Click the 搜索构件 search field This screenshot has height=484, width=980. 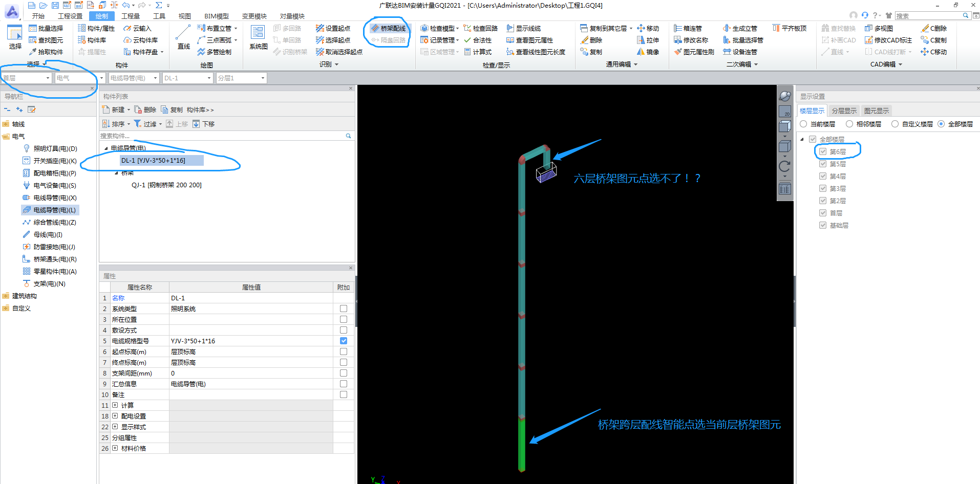pos(222,136)
